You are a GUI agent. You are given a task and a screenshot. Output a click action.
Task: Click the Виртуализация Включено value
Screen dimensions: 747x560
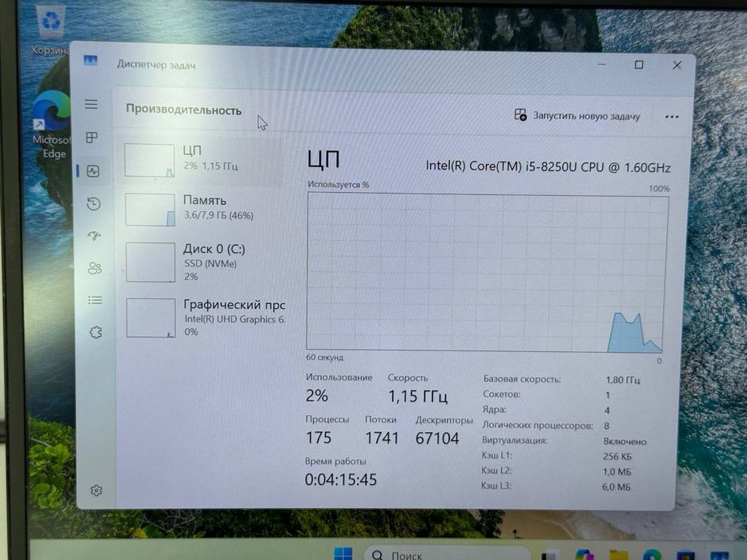[625, 442]
